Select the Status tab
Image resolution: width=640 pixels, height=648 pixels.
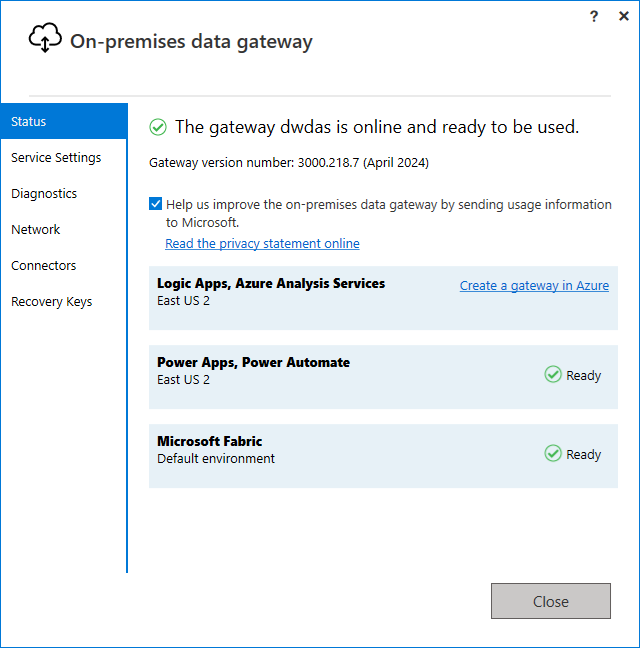[64, 121]
